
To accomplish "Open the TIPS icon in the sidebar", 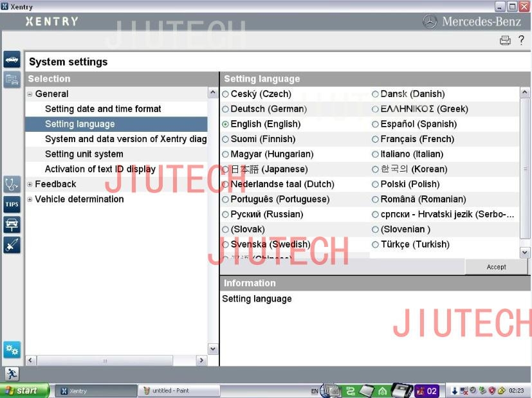I will 12,204.
